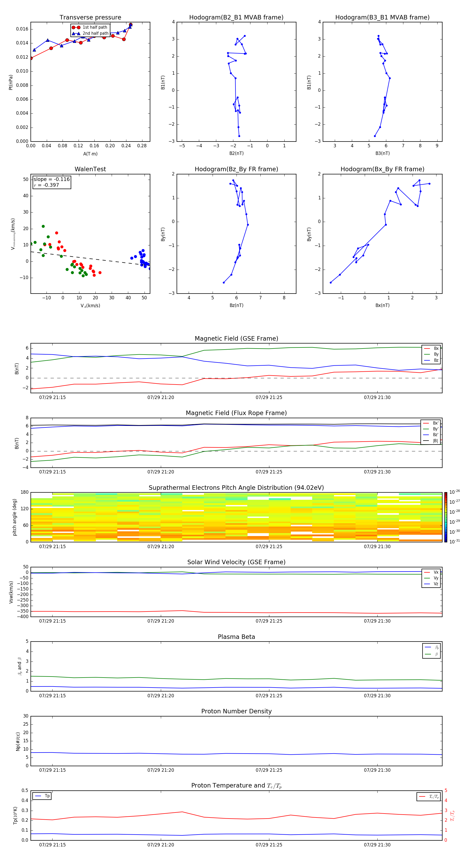Click the "1st half path" legend entry
Viewport: 473px width, 868px height.
point(90,27)
